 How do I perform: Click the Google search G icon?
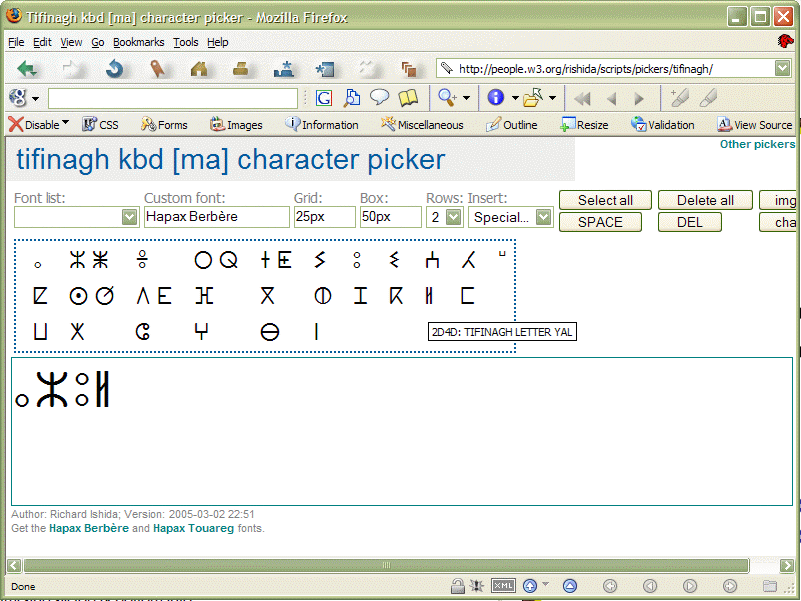pyautogui.click(x=323, y=98)
